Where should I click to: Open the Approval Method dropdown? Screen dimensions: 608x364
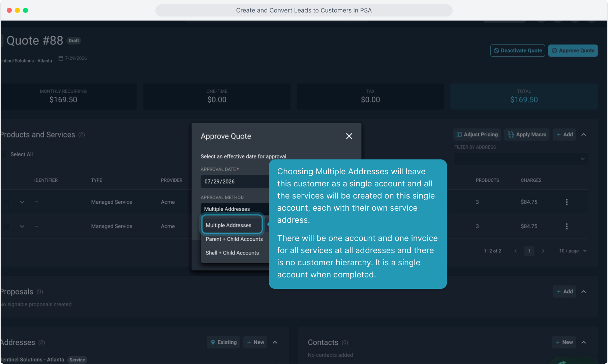(235, 209)
